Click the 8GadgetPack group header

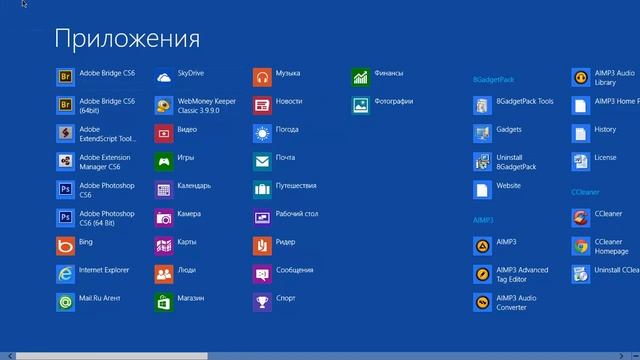click(x=493, y=80)
